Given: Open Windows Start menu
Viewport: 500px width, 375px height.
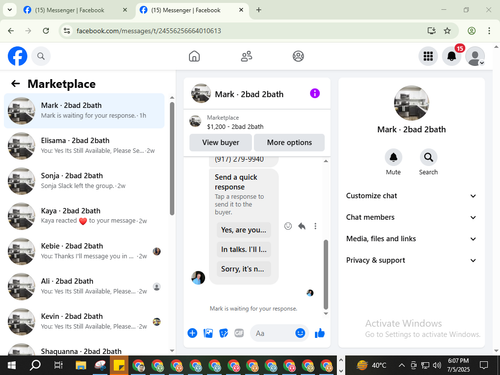Looking at the screenshot, I should 11,365.
